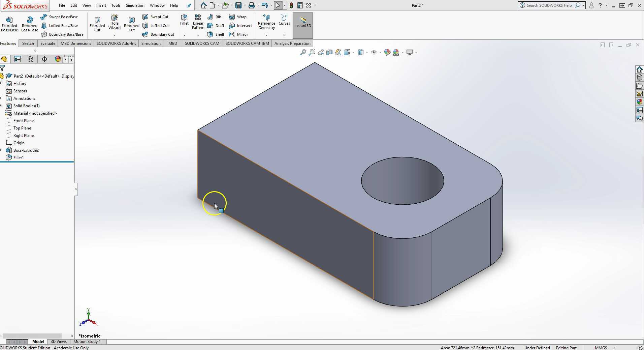
Task: Select the Shell feature tool
Action: (215, 34)
